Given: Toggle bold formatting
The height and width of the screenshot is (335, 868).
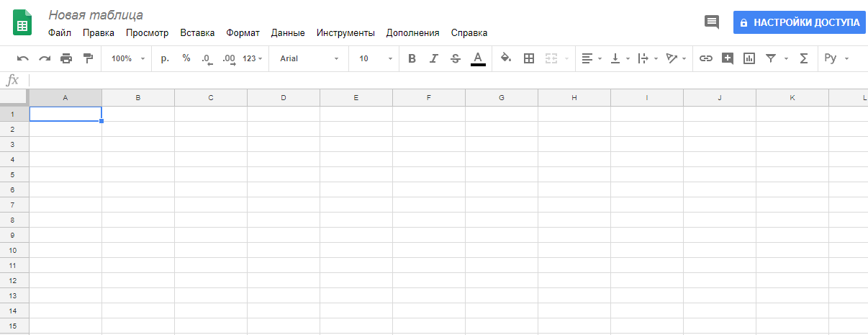Looking at the screenshot, I should pos(412,58).
